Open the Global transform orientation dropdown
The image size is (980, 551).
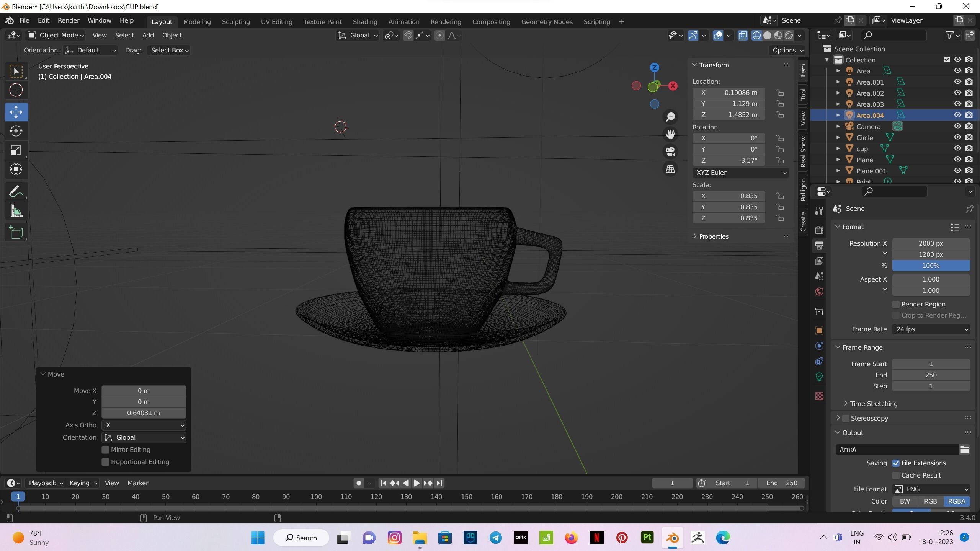(358, 36)
